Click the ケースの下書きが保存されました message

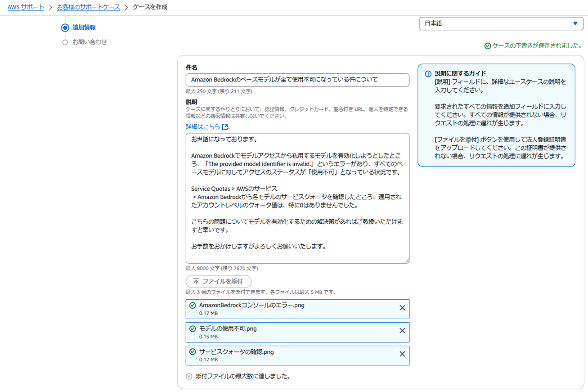537,46
